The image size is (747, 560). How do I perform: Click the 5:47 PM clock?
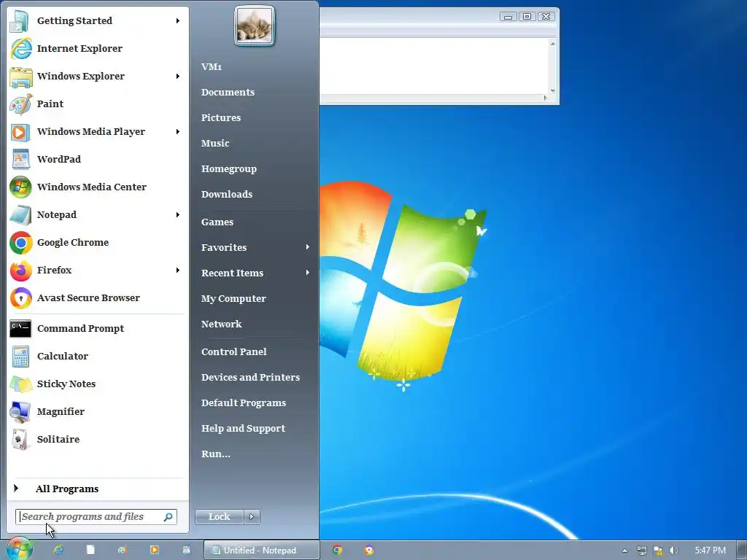coord(710,551)
